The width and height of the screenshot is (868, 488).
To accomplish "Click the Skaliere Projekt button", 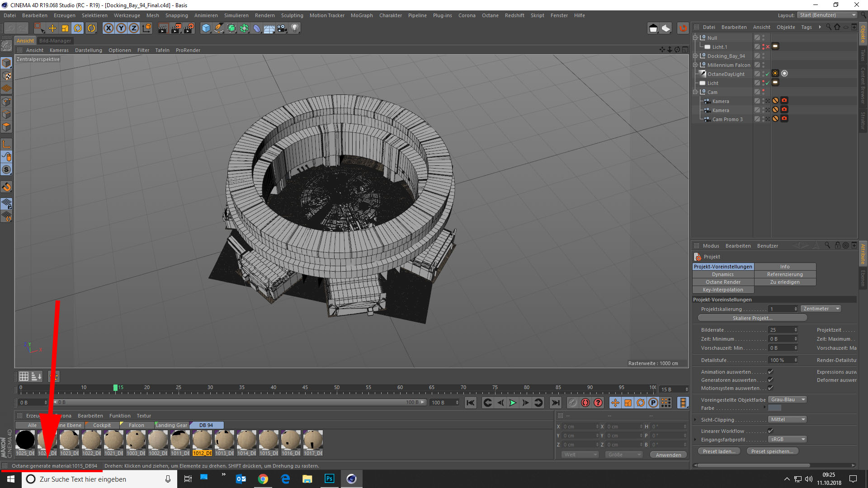I will 752,318.
